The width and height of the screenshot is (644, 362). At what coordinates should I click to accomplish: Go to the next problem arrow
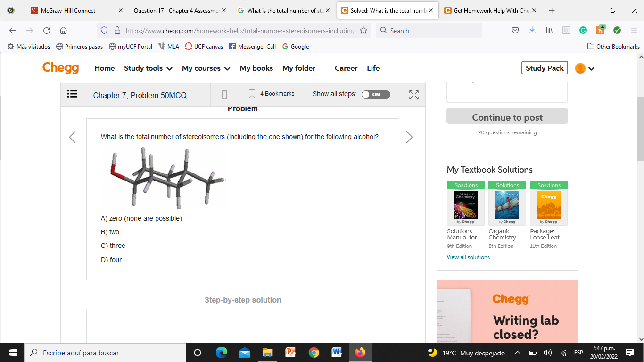pos(409,137)
